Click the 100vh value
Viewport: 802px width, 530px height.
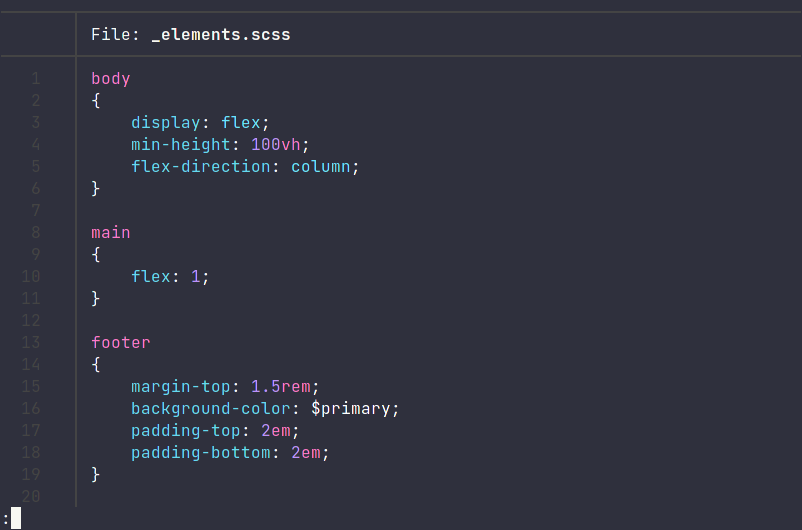pyautogui.click(x=275, y=145)
